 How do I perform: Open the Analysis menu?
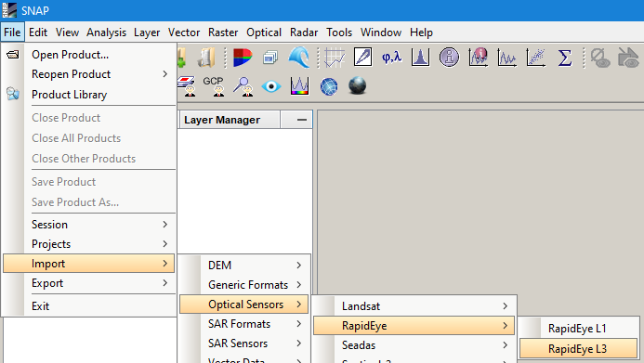(106, 32)
